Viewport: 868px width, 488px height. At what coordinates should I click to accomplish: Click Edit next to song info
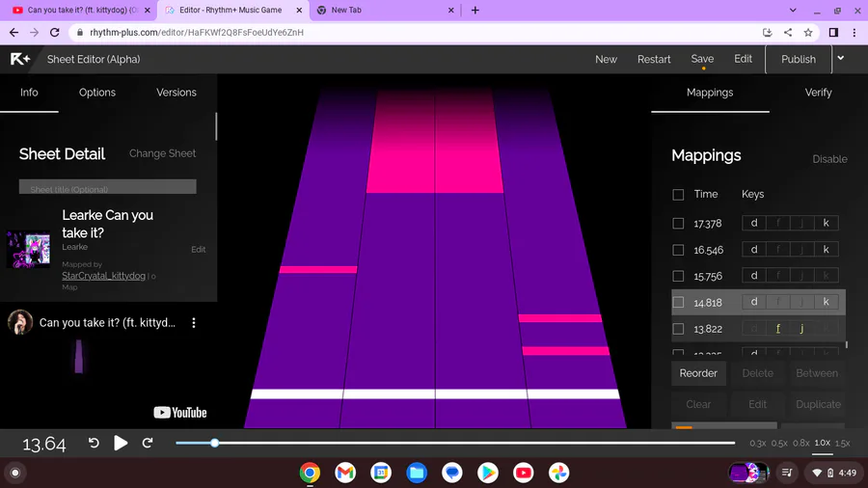click(198, 250)
